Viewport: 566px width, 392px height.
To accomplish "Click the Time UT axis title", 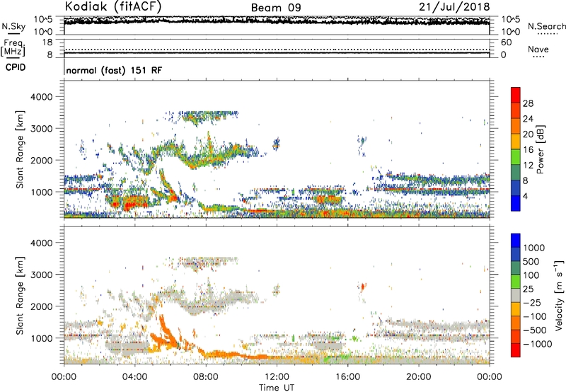I will click(277, 387).
